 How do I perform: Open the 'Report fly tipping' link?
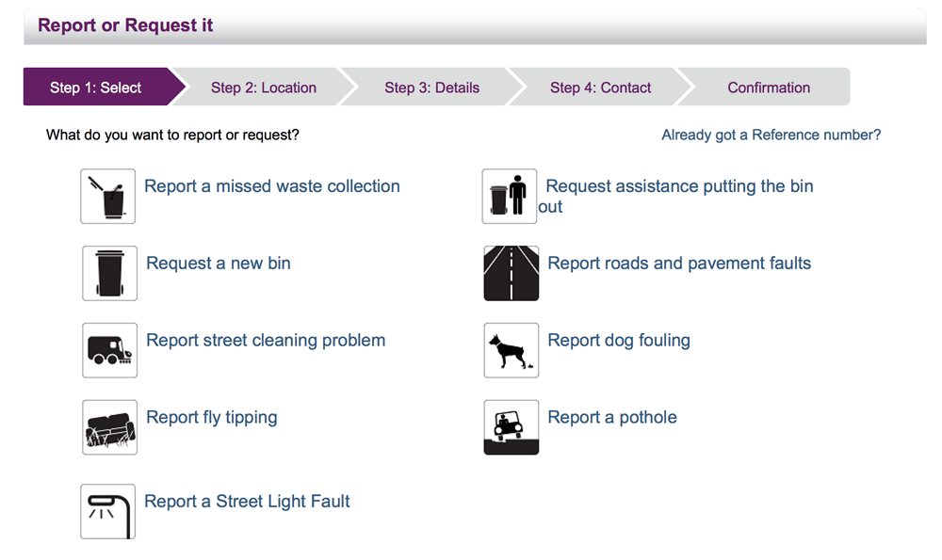coord(212,417)
